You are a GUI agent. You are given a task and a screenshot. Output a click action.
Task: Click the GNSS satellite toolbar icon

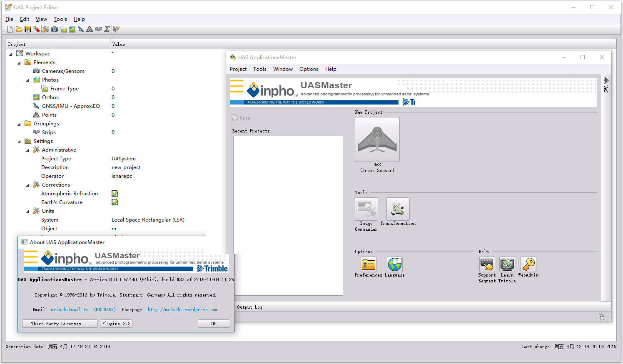pos(81,29)
